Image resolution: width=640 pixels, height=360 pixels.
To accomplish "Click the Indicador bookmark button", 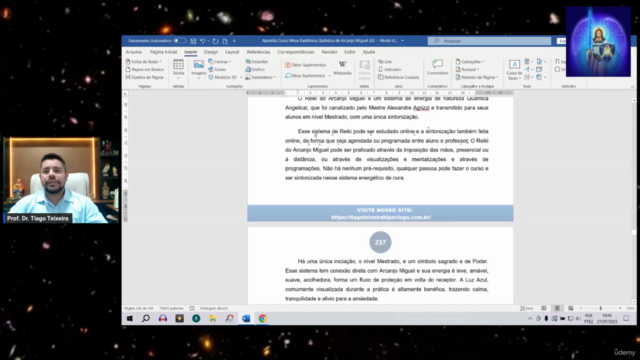I will (390, 69).
